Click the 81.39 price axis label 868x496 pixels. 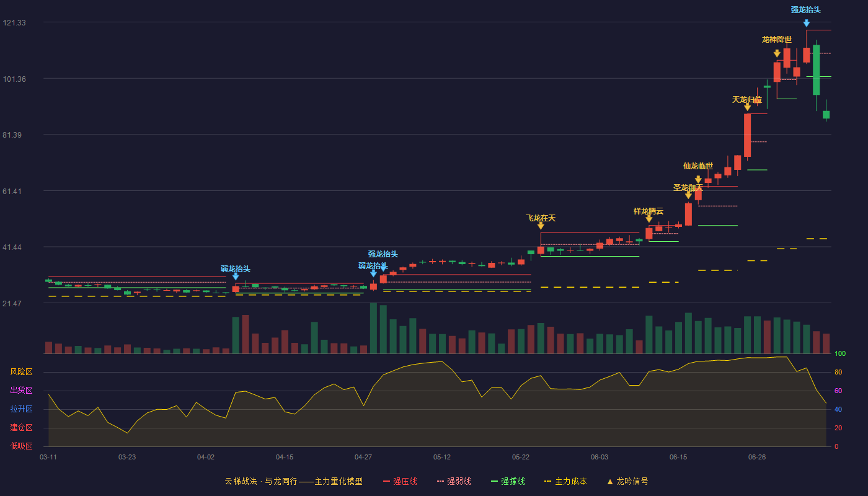point(12,135)
